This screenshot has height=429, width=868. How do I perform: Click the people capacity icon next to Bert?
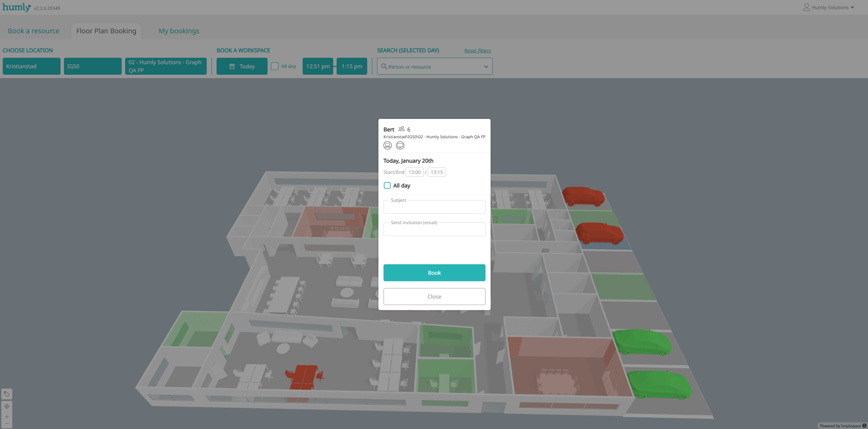(401, 129)
